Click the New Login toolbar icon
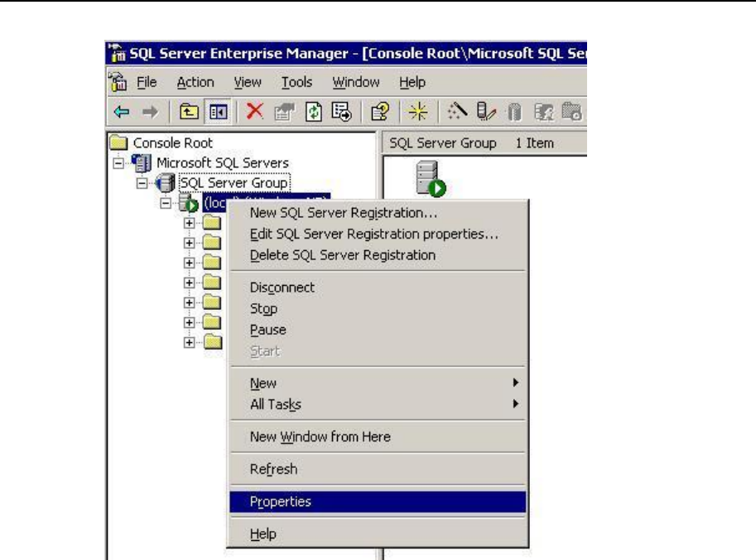This screenshot has width=756, height=560. pyautogui.click(x=543, y=113)
